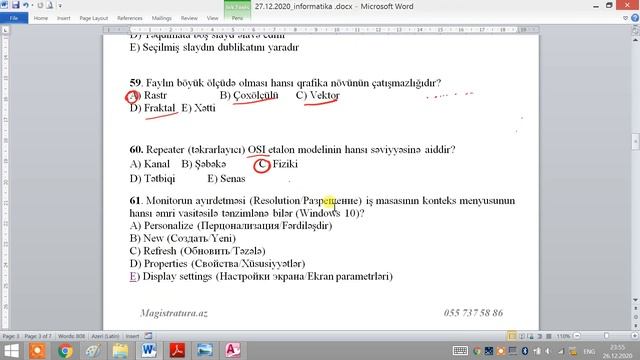Click the 110% zoom level button
The height and width of the screenshot is (360, 640).
tap(563, 336)
